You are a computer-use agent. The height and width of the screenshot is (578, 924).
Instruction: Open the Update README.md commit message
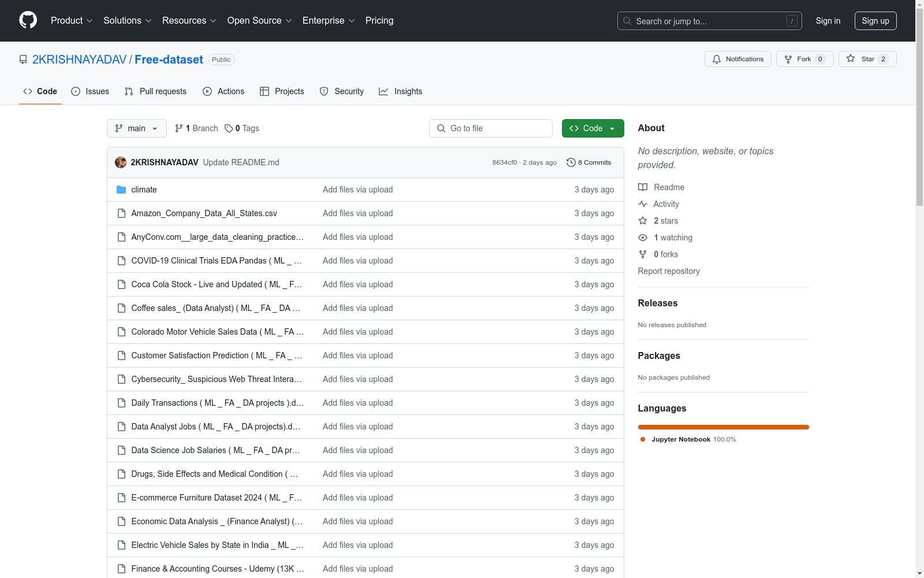241,162
